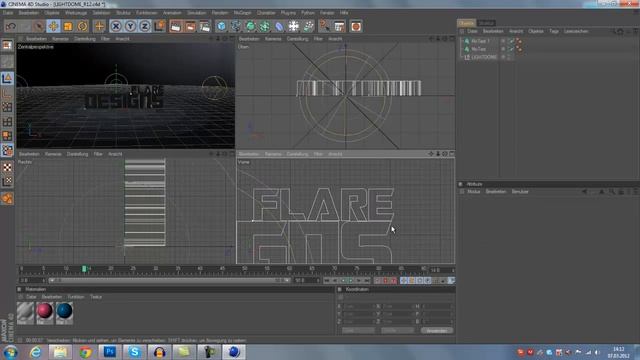Image resolution: width=640 pixels, height=360 pixels.
Task: Toggle the first blue key channel button after record
Action: pyautogui.click(x=404, y=280)
